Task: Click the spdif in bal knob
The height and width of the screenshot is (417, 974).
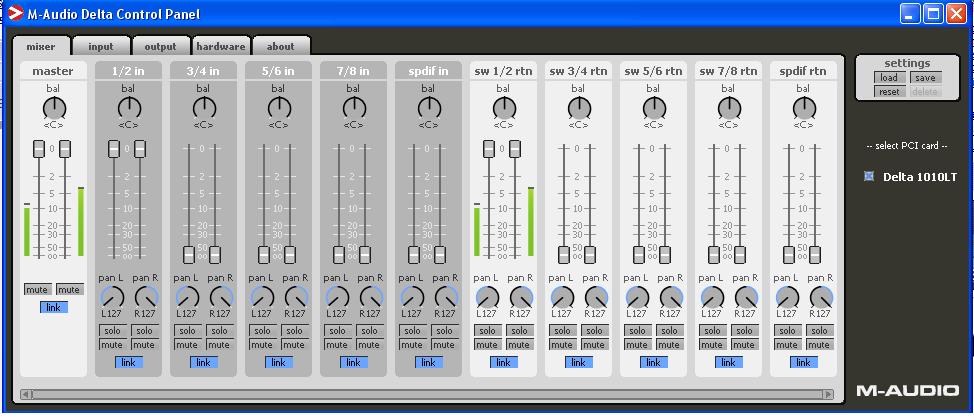Action: (x=429, y=109)
